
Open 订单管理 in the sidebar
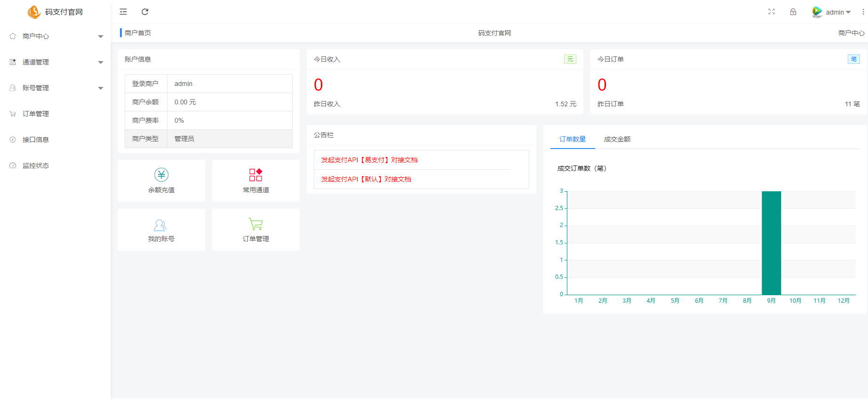click(x=36, y=114)
